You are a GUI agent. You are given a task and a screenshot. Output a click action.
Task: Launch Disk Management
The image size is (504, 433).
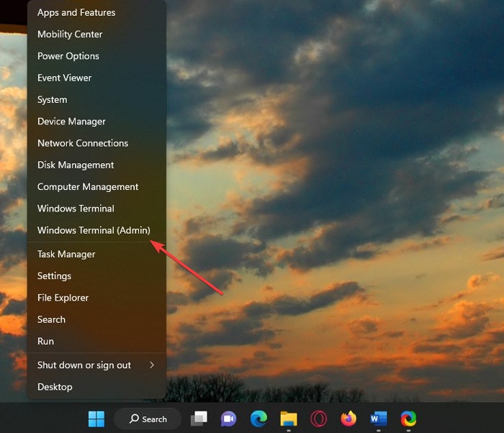click(x=96, y=165)
